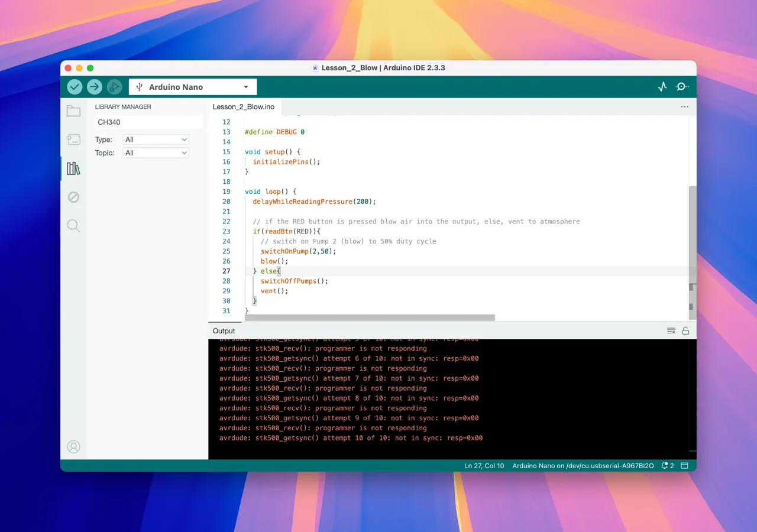Click line number 27 in gutter

(227, 271)
